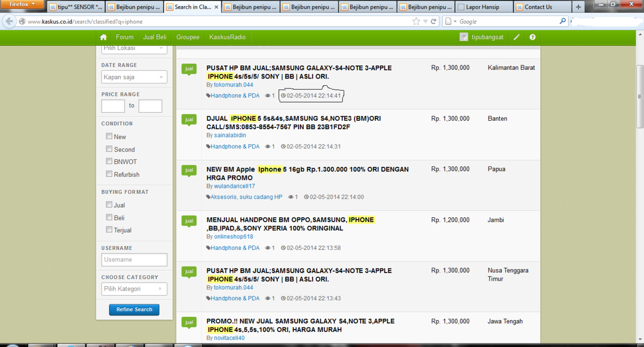Click clock icon beside 02-05-2014 22:13:58

283,248
